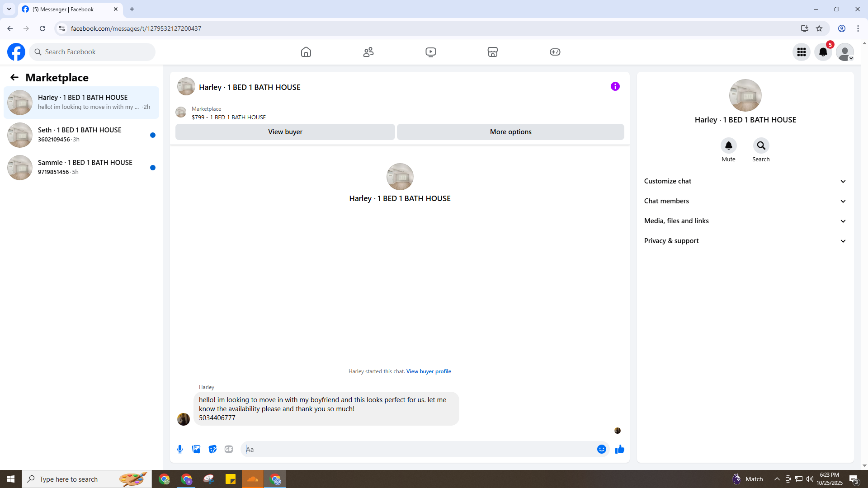868x488 pixels.
Task: Mute the Harley conversation
Action: click(728, 145)
